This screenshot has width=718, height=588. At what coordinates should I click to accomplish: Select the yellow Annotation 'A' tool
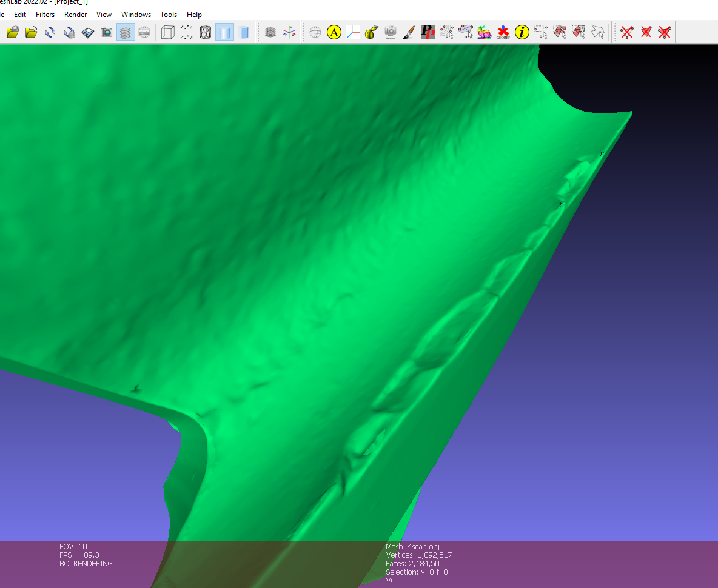334,32
